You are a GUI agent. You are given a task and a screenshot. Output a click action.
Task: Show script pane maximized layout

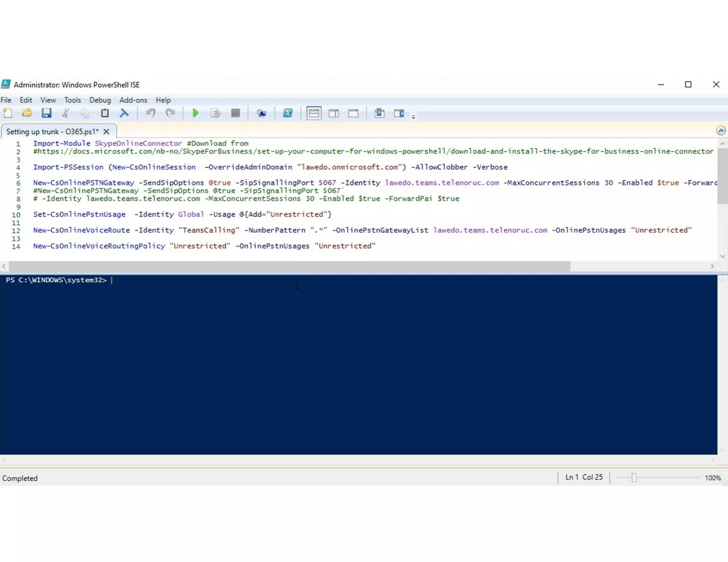353,113
